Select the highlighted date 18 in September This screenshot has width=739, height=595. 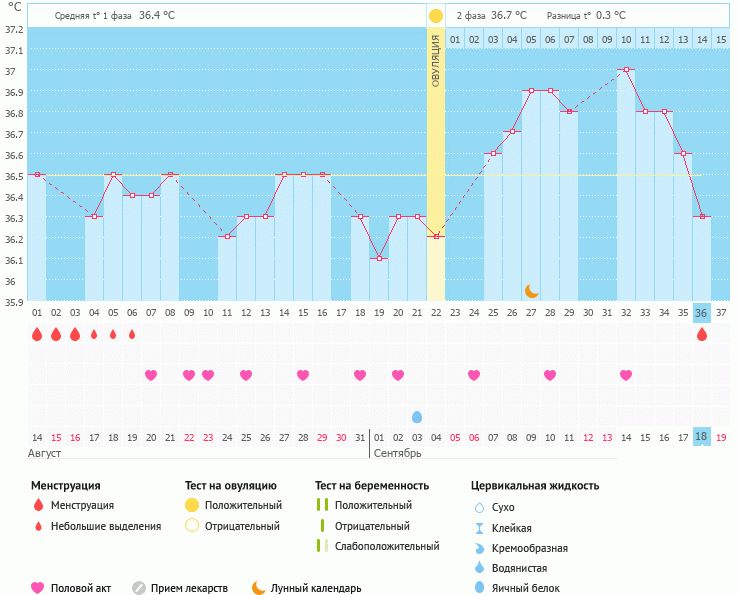[702, 437]
